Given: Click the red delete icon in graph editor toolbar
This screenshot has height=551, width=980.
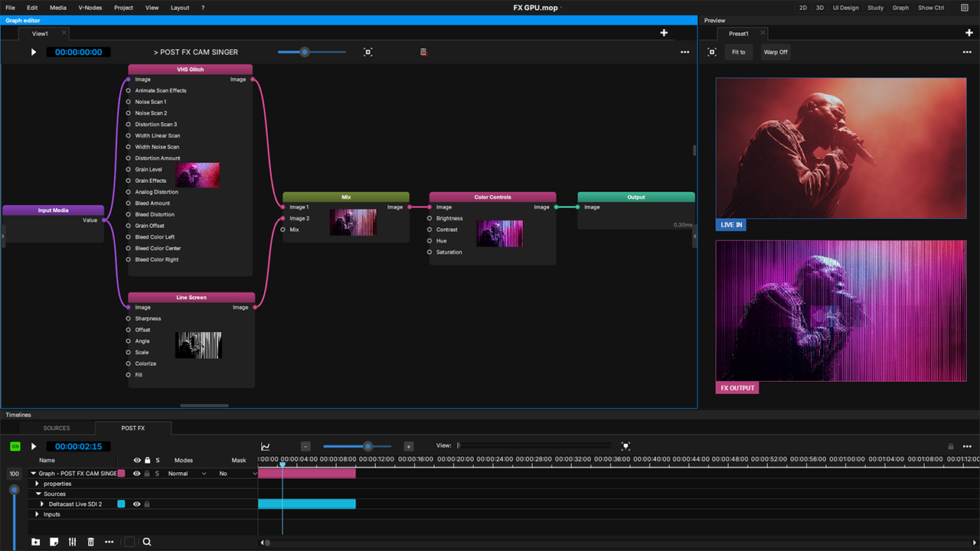Looking at the screenshot, I should (423, 52).
